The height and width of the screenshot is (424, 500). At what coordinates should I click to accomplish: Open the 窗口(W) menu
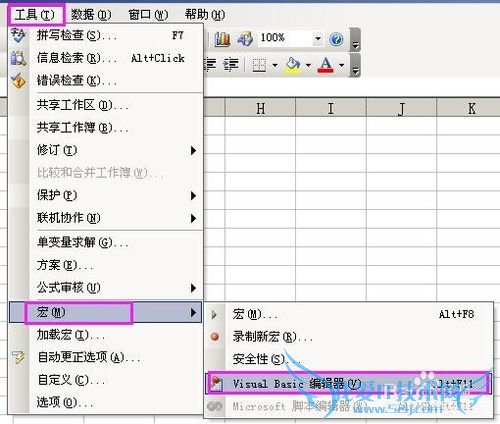[148, 15]
